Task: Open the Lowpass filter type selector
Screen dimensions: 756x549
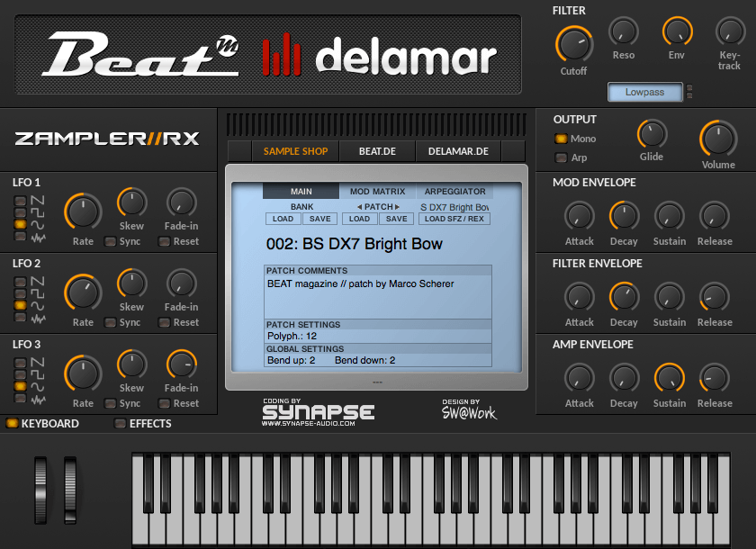Action: click(644, 92)
